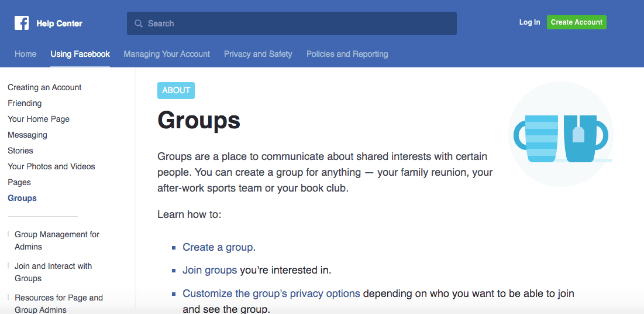Open Privacy and Safety tab
Image resolution: width=644 pixels, height=314 pixels.
(258, 54)
